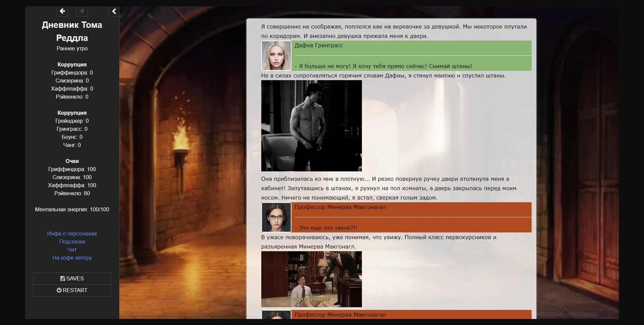644x325 pixels.
Task: Click the shirtless man black-and-white image
Action: pos(311,126)
